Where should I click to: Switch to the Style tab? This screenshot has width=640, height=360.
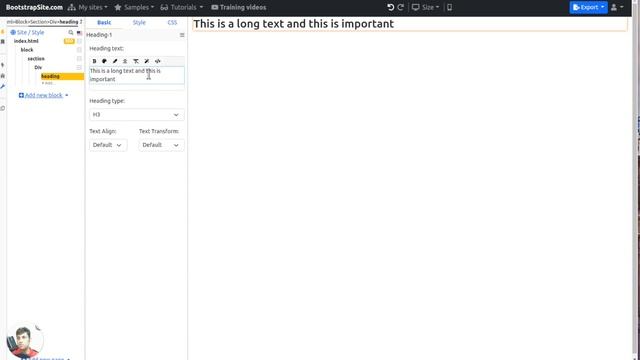tap(139, 22)
